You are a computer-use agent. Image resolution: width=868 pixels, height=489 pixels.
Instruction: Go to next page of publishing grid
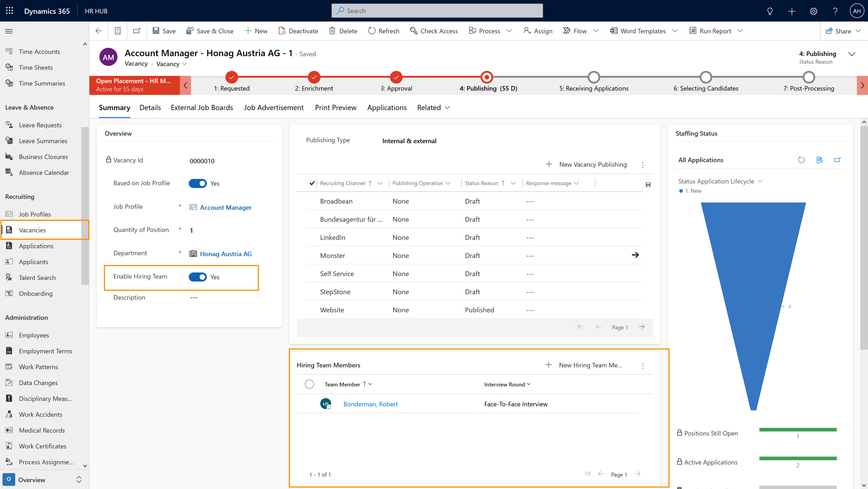(x=642, y=327)
